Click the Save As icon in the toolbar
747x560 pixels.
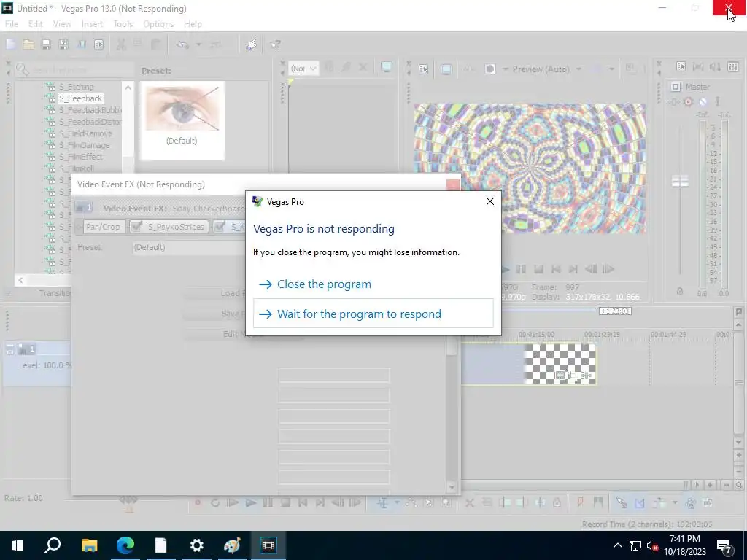click(63, 44)
